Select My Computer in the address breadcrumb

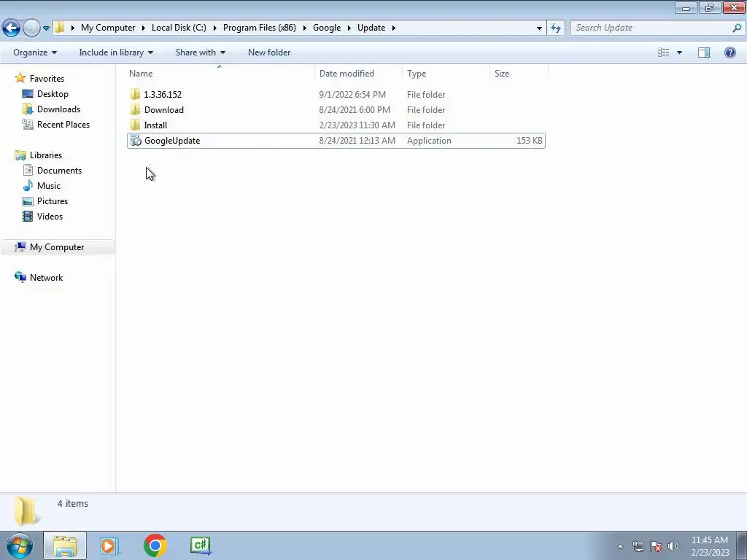(108, 28)
